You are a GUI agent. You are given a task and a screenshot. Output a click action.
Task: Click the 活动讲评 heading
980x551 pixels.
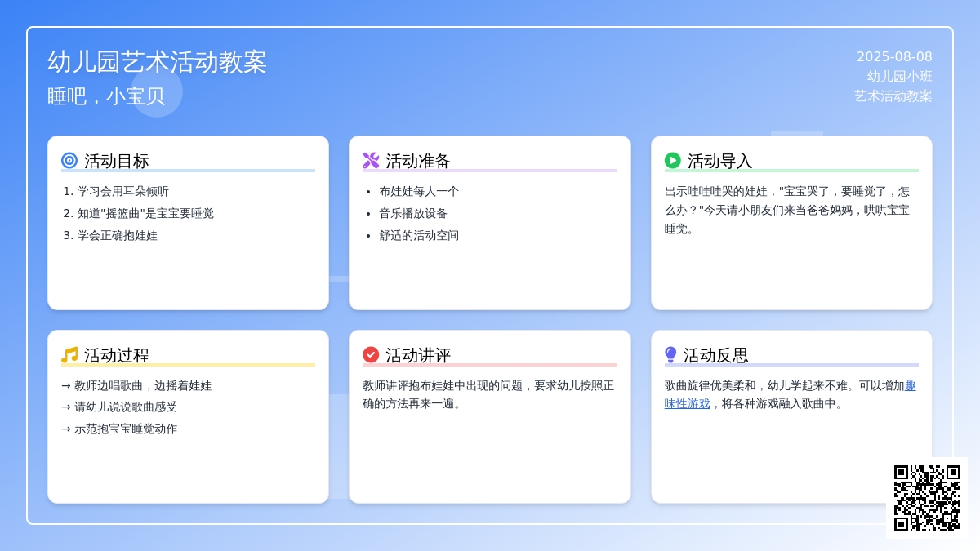pos(418,355)
